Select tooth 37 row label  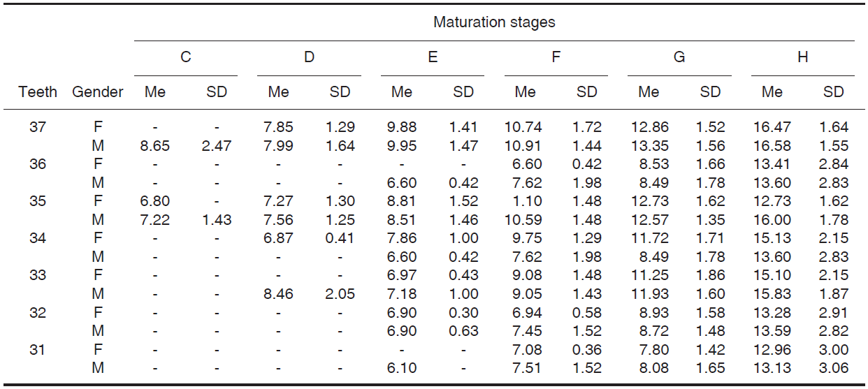(38, 128)
